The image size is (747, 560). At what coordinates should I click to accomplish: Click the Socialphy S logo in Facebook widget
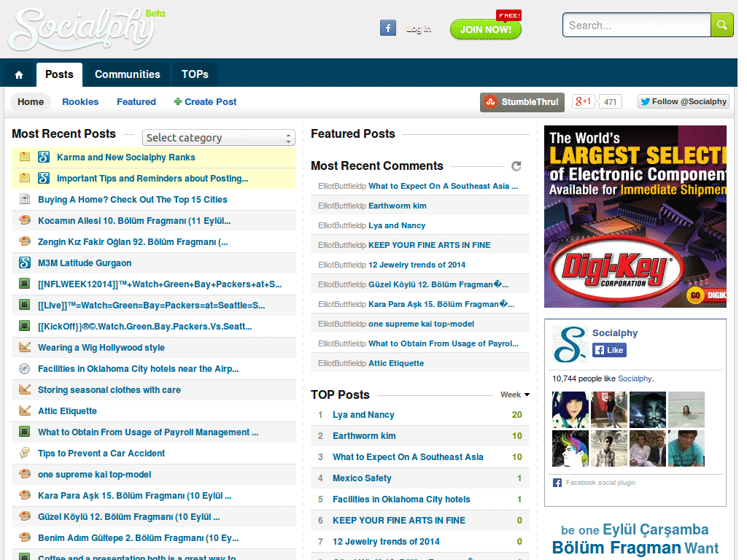click(x=570, y=344)
